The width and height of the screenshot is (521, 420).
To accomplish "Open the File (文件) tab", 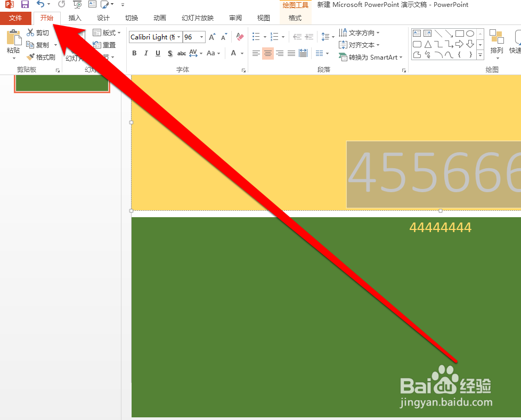I will point(15,18).
